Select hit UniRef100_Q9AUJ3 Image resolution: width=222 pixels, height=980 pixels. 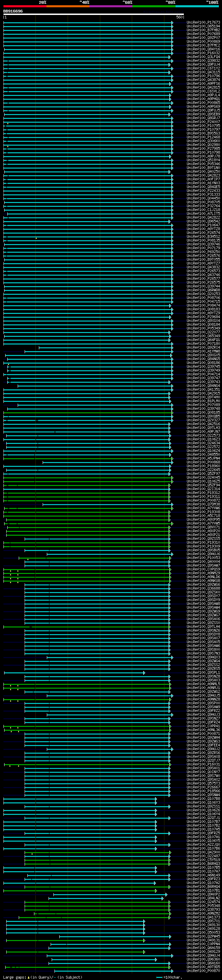tap(203, 715)
